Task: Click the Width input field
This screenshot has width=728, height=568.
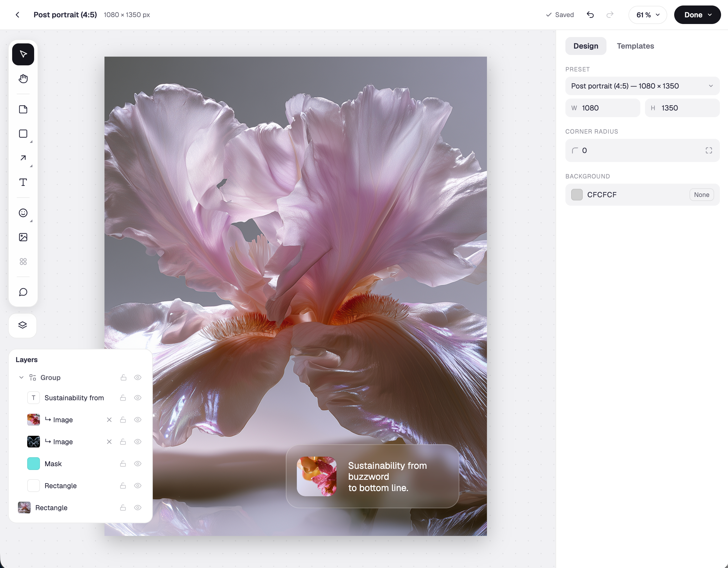Action: (x=603, y=108)
